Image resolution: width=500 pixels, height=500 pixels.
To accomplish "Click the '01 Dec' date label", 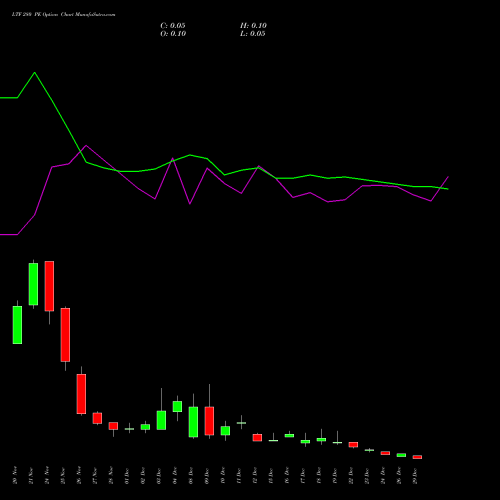I will pos(127,475).
